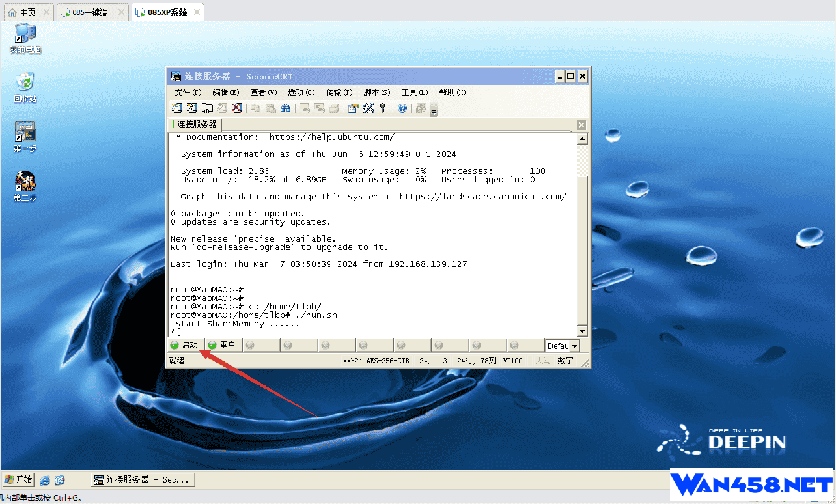The height and width of the screenshot is (504, 836).
Task: Close the 主页 tab
Action: (46, 12)
